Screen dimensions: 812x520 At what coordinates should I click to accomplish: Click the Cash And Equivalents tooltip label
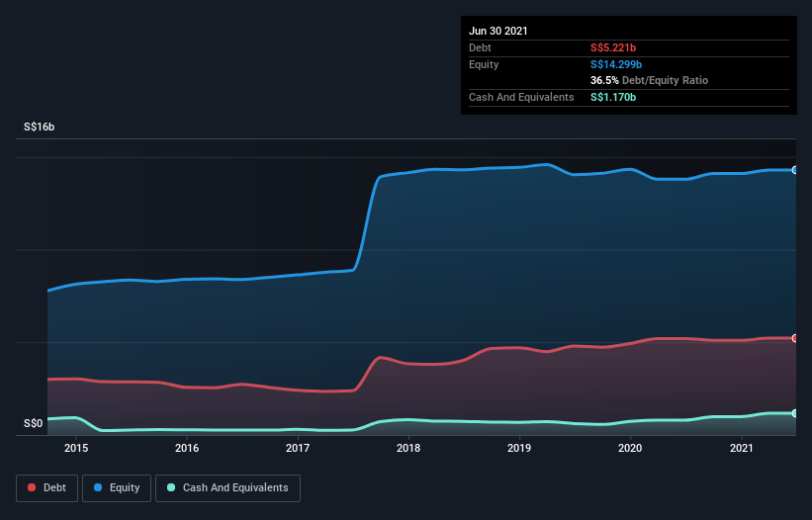[521, 97]
